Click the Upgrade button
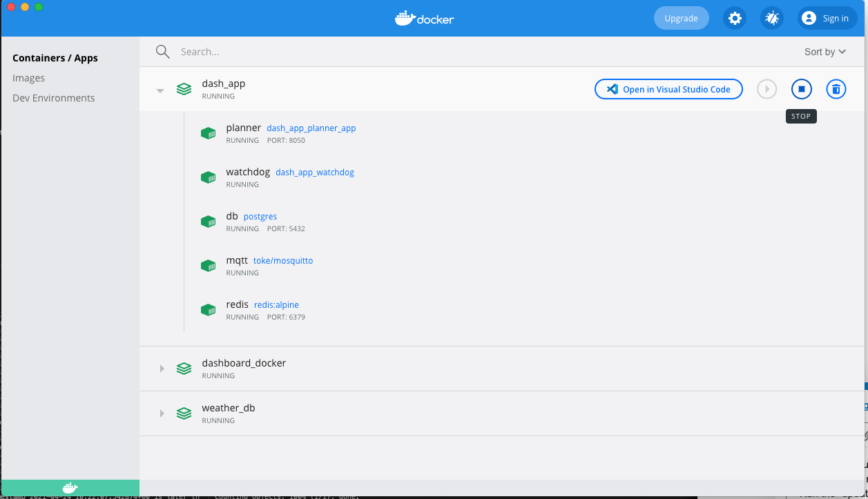868x499 pixels. click(681, 19)
